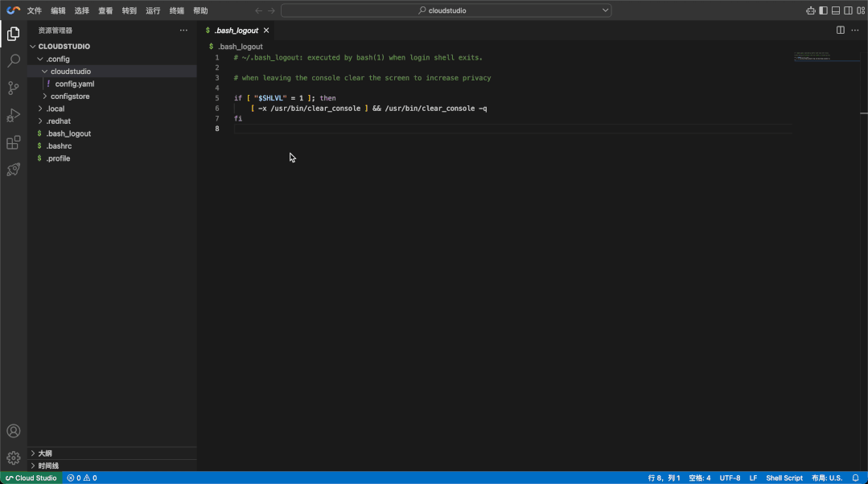Open the 帮助 menu
This screenshot has width=868, height=484.
coord(200,10)
